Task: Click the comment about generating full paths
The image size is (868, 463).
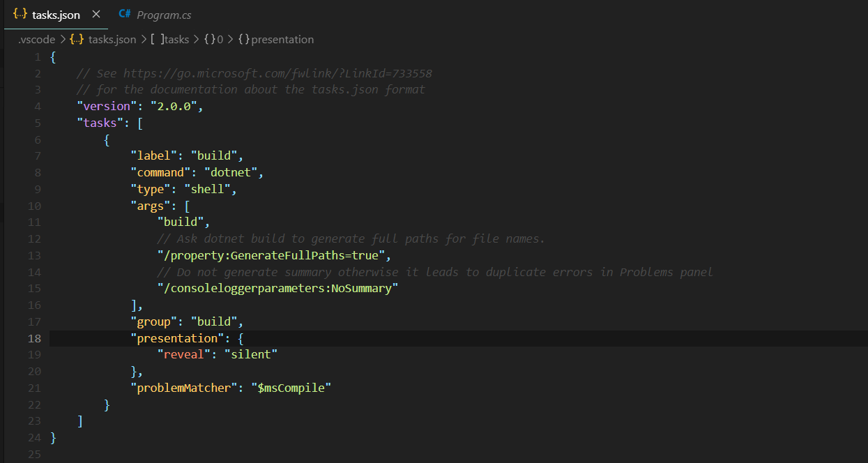Action: (x=351, y=238)
